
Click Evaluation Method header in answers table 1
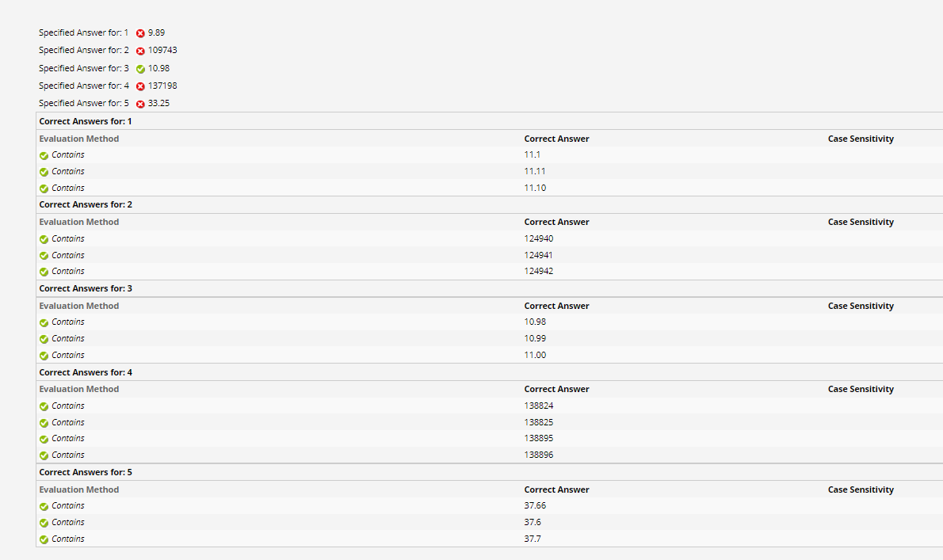point(78,139)
